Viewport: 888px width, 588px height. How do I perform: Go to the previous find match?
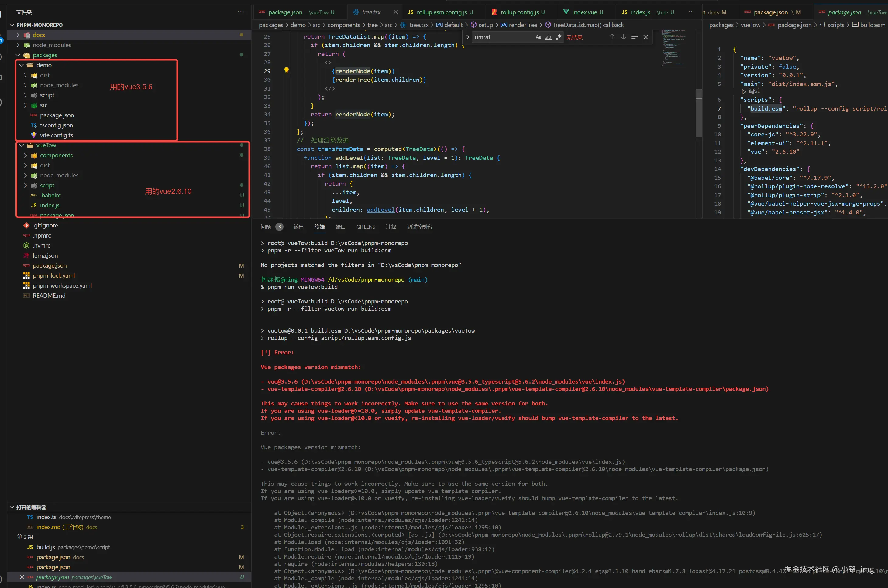[x=612, y=37]
